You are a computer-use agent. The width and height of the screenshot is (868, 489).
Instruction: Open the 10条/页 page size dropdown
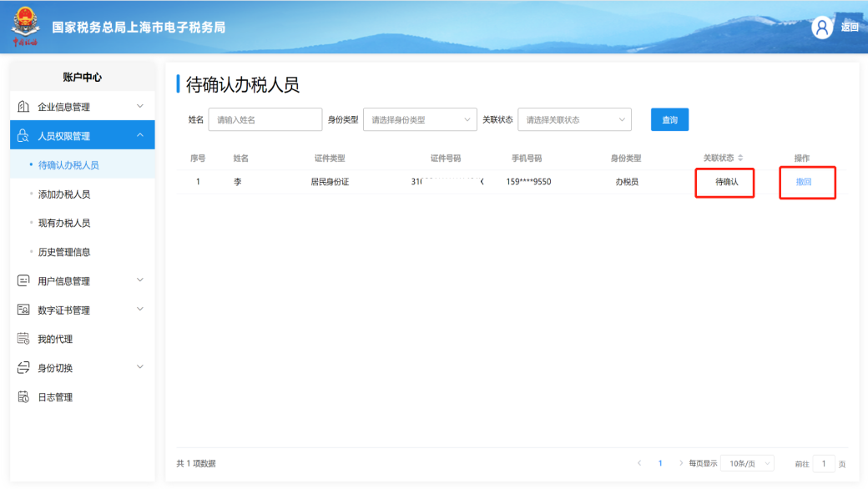click(x=747, y=464)
